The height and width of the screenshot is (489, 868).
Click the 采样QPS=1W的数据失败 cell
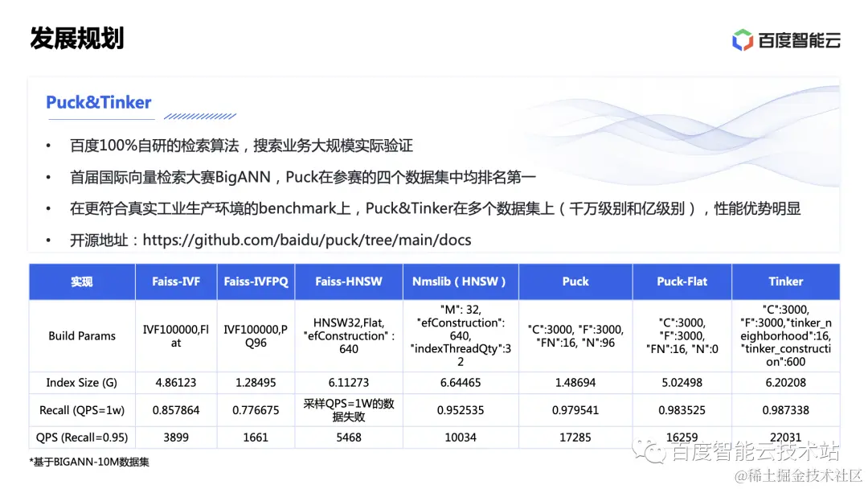pyautogui.click(x=349, y=410)
